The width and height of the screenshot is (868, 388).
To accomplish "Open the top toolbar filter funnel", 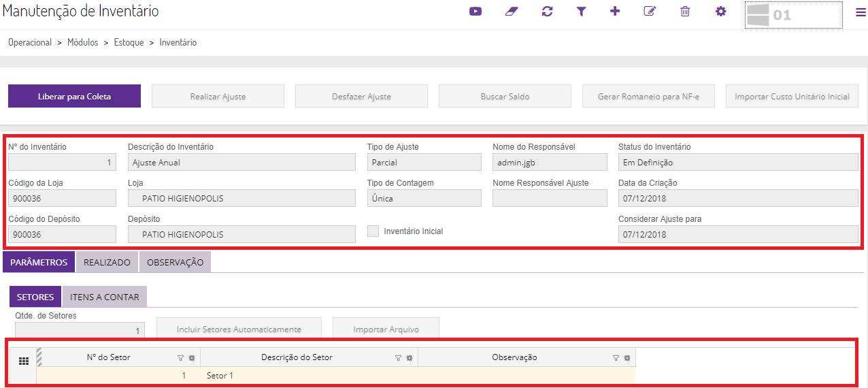I will pyautogui.click(x=581, y=12).
